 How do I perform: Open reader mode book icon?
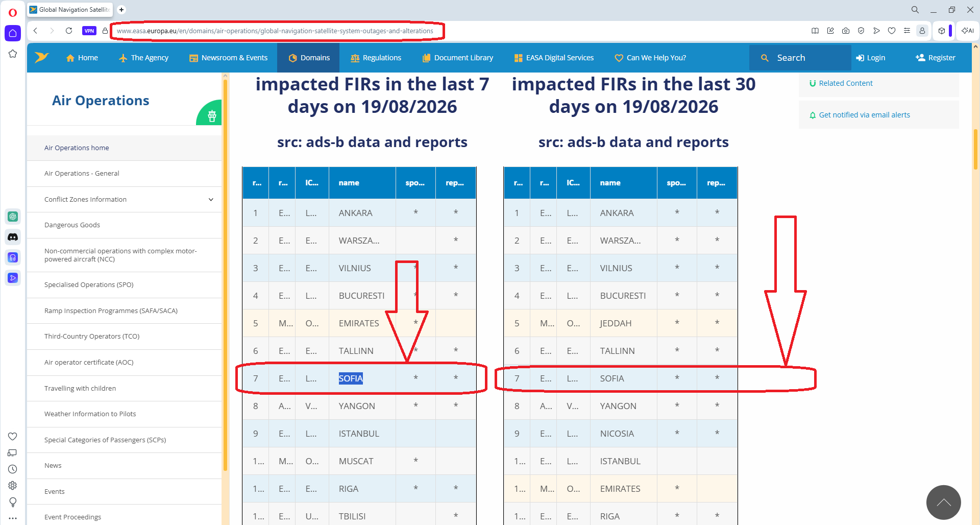815,31
